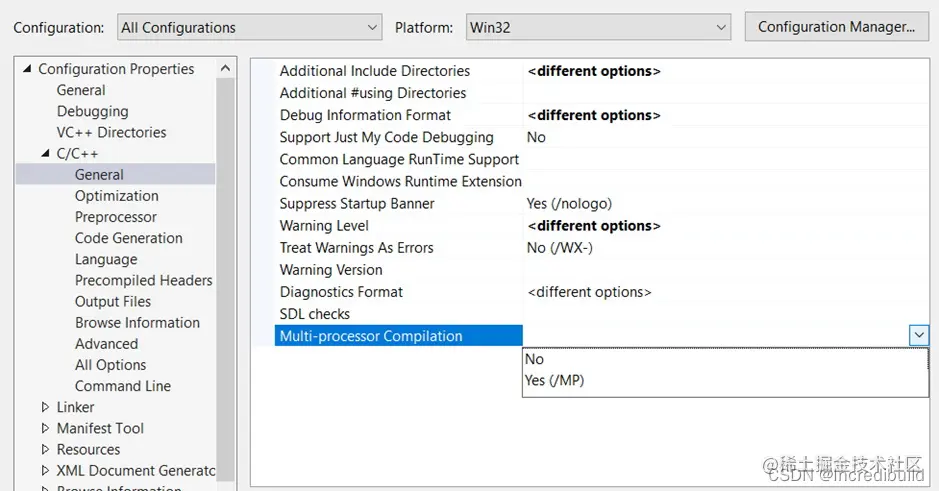Click the Diagnostics Format property

point(341,292)
